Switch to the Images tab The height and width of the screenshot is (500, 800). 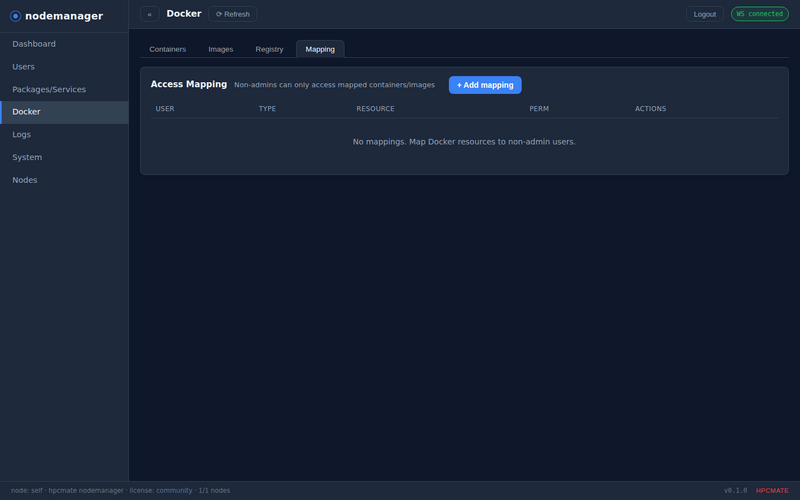point(220,49)
